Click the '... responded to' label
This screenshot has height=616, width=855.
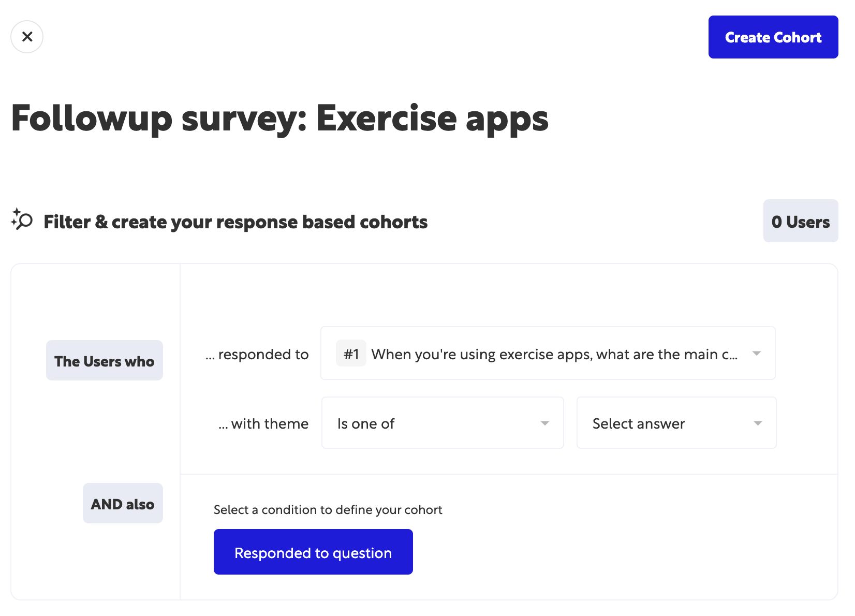point(257,354)
